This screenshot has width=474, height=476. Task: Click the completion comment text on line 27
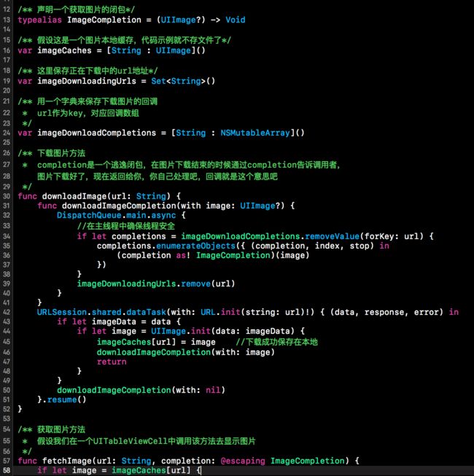coord(188,165)
